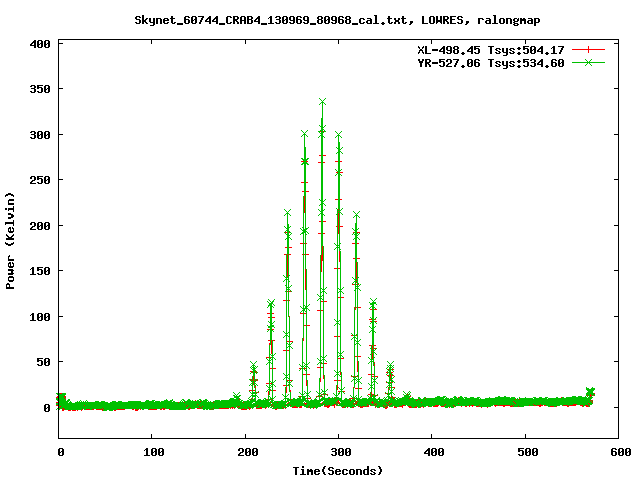Click the x-axis tick label 500
Viewport: 640px width, 480px height.
tap(527, 452)
